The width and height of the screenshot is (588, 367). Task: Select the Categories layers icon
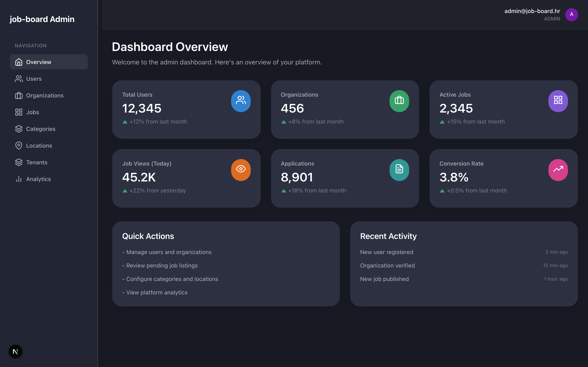pos(19,129)
